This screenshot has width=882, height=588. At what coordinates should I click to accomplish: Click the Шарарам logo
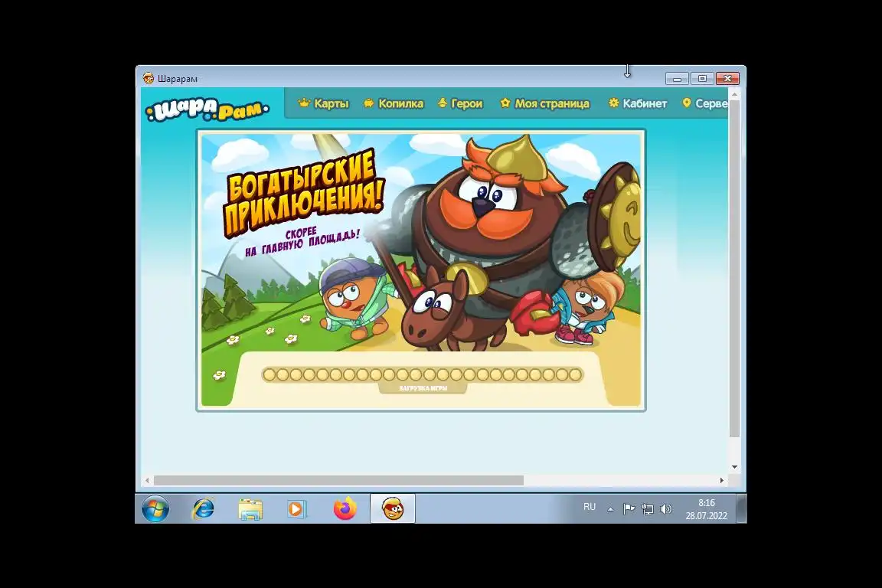(x=207, y=109)
